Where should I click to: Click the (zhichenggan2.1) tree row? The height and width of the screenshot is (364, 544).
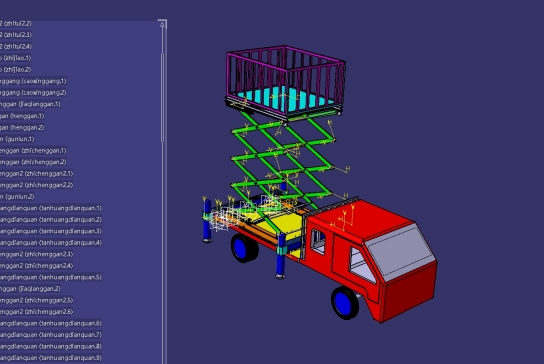point(37,173)
